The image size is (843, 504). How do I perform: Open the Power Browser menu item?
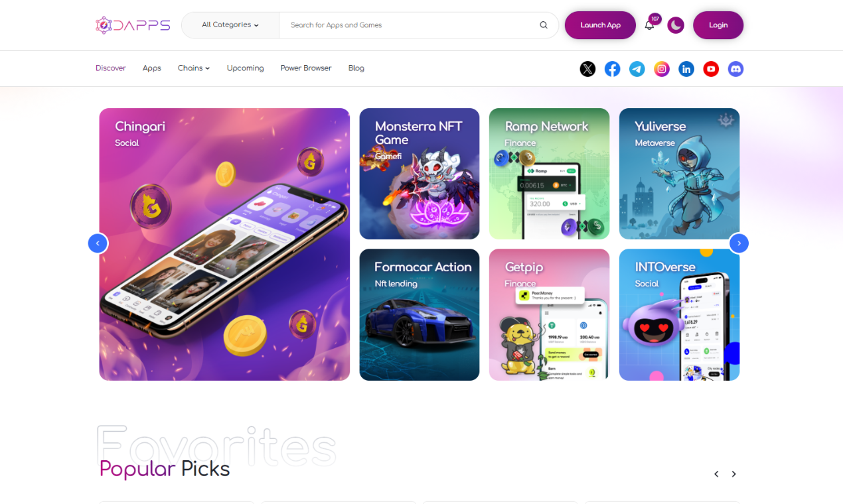coord(306,68)
